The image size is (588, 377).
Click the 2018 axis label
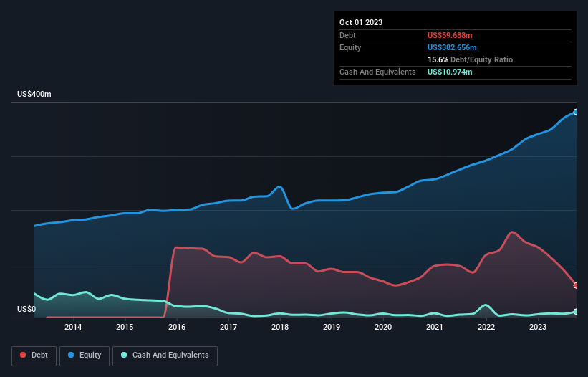(280, 327)
